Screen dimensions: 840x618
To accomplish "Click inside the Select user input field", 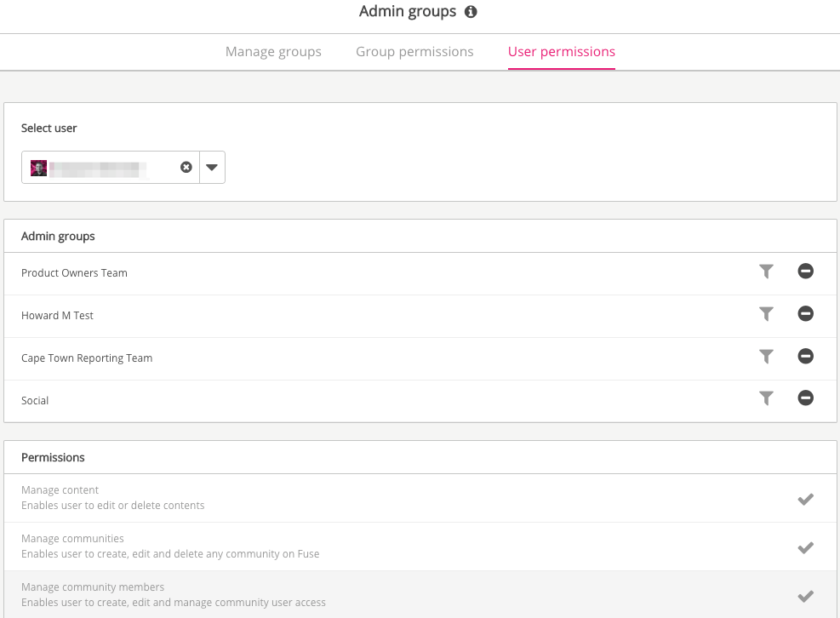I will coord(106,168).
